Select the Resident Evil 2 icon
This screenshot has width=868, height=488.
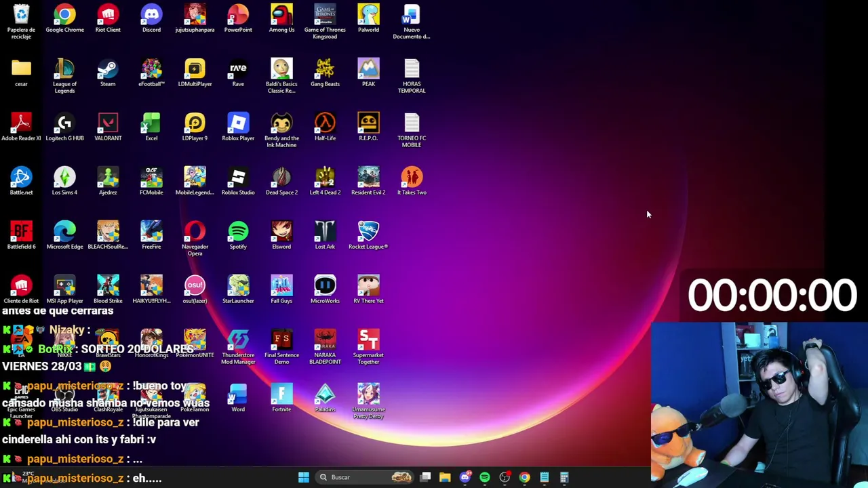[368, 181]
